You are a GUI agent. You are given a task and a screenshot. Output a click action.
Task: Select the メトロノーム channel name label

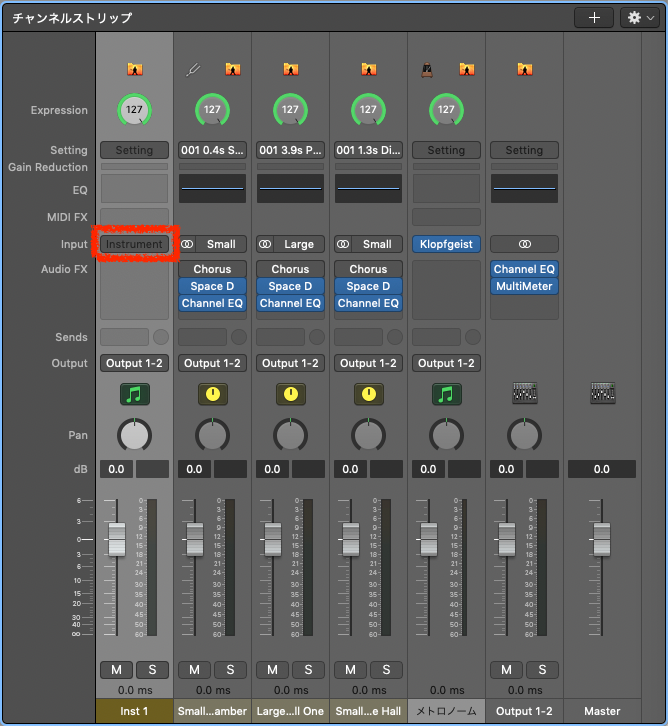(446, 711)
